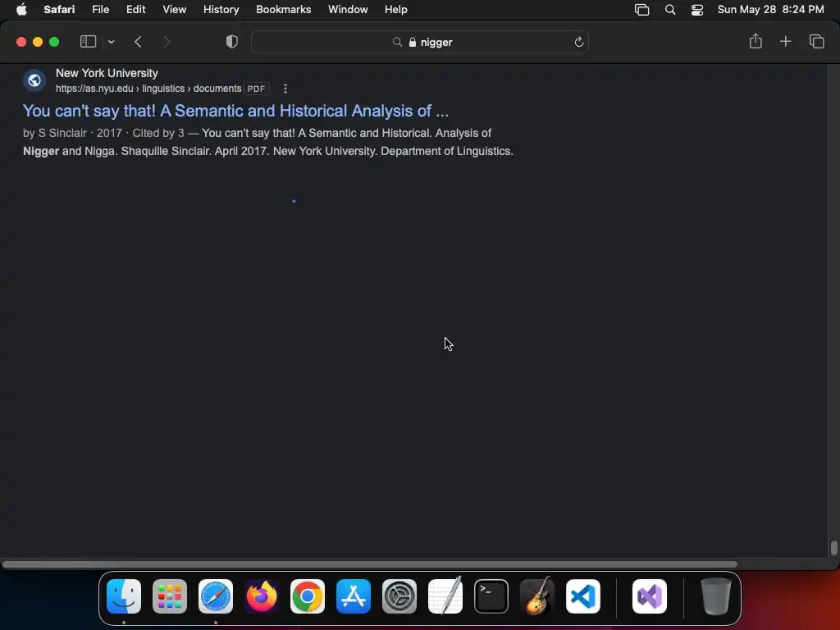Open the Edit menu
This screenshot has height=630, width=840.
pyautogui.click(x=135, y=10)
